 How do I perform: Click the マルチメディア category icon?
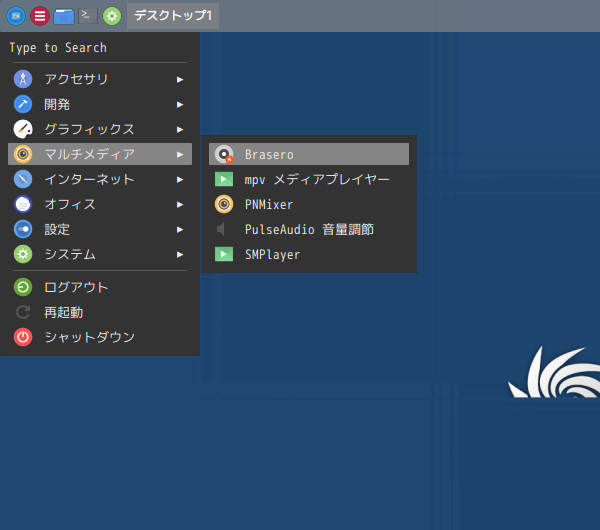point(23,154)
